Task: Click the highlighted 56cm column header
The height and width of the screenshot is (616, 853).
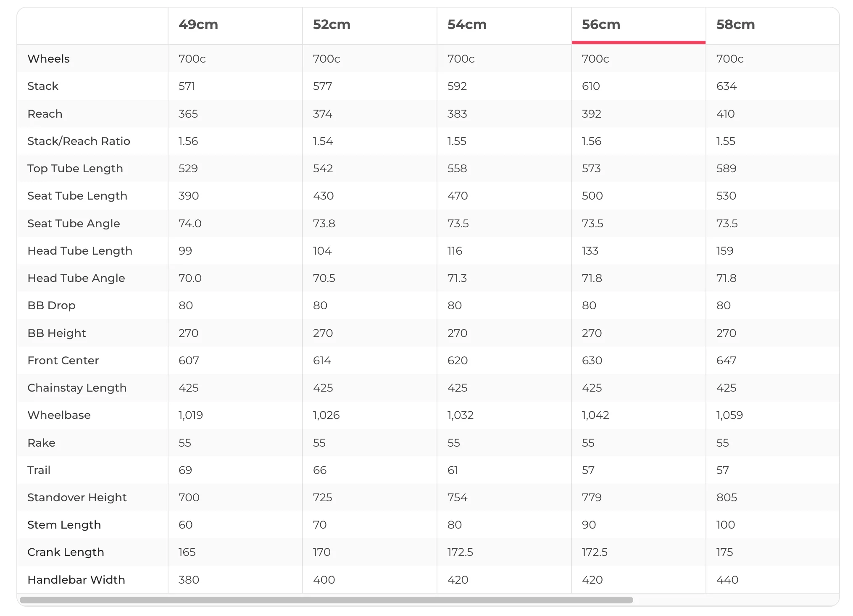Action: 601,24
